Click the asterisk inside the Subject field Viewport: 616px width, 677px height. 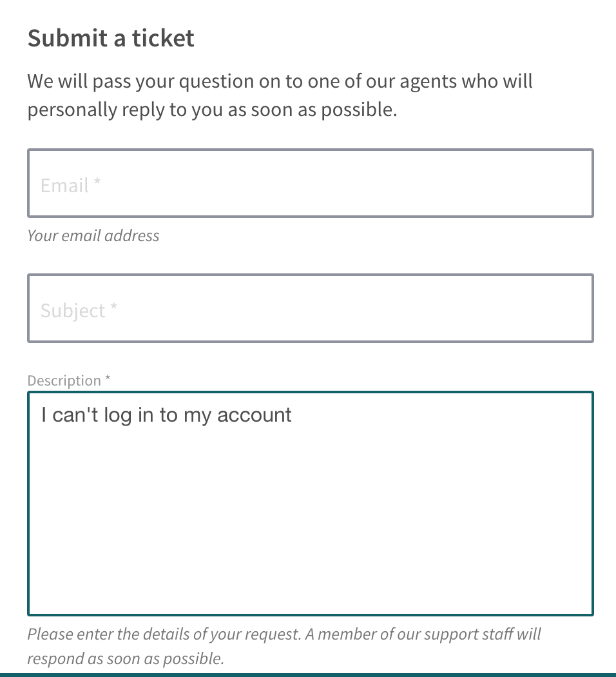pos(114,308)
